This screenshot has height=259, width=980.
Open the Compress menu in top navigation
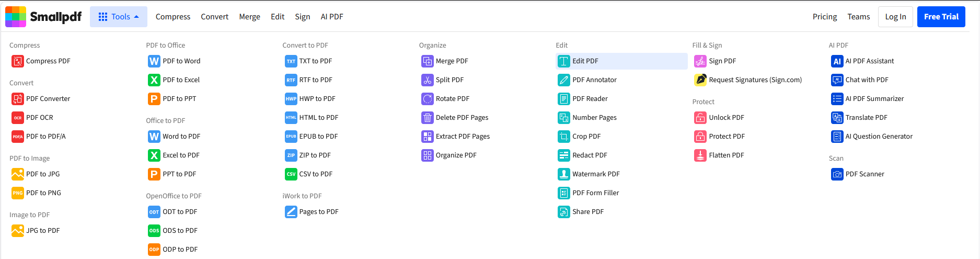tap(173, 17)
